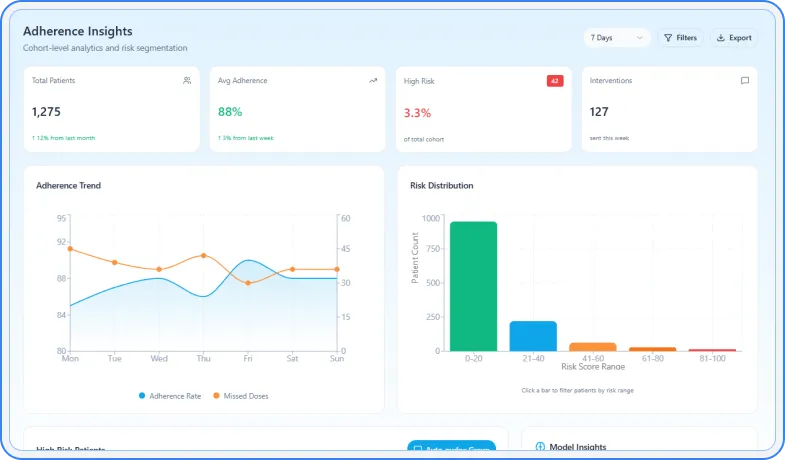Click the Model Insights icon

point(541,447)
